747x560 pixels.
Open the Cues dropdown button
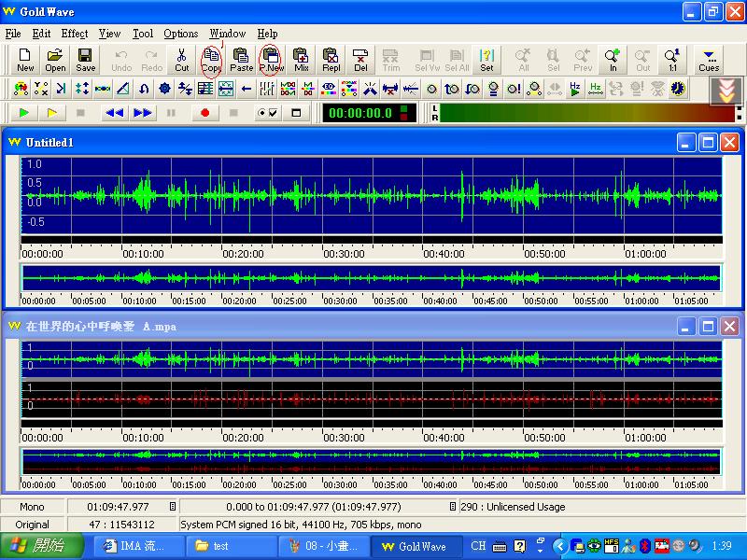coord(709,60)
